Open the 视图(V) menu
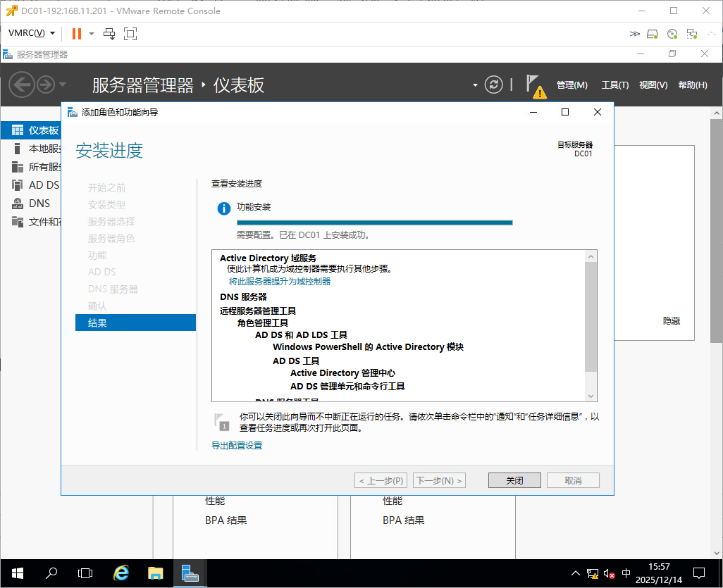The height and width of the screenshot is (588, 723). 653,85
